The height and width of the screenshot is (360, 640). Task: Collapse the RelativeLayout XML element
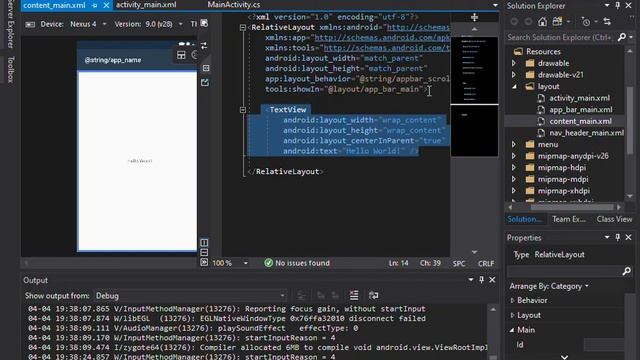coord(243,28)
